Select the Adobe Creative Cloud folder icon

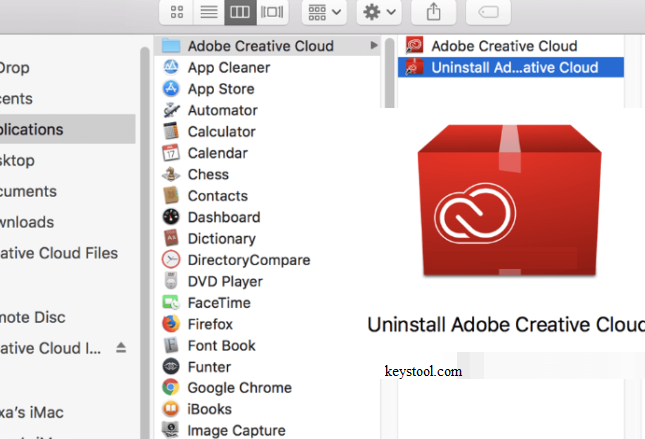click(171, 46)
